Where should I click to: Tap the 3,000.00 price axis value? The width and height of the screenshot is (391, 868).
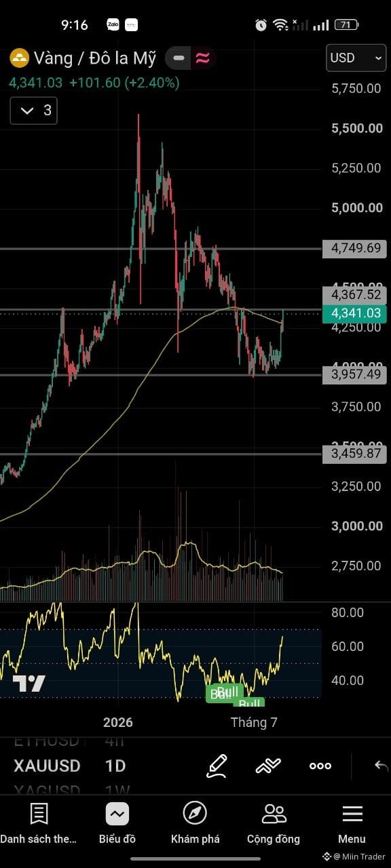(356, 526)
